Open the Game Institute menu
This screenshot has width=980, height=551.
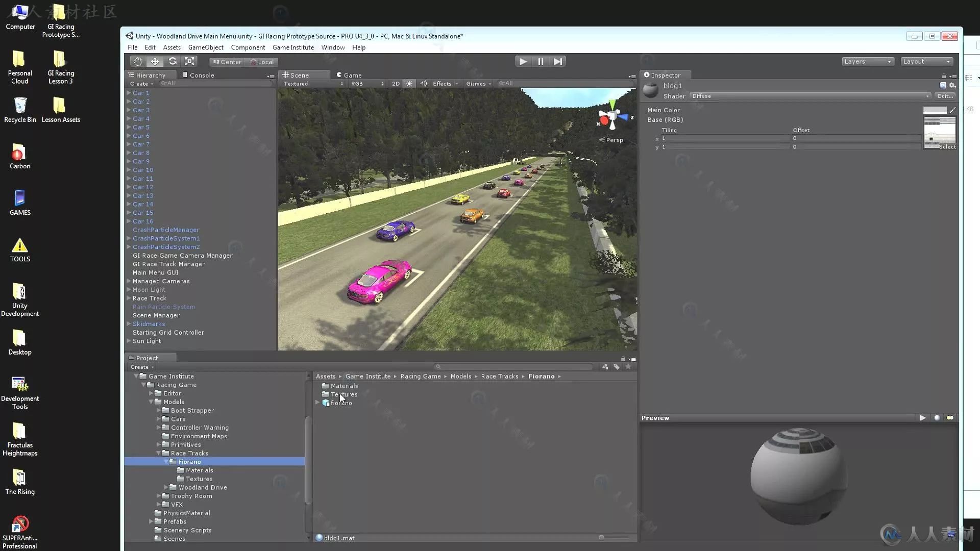(293, 47)
